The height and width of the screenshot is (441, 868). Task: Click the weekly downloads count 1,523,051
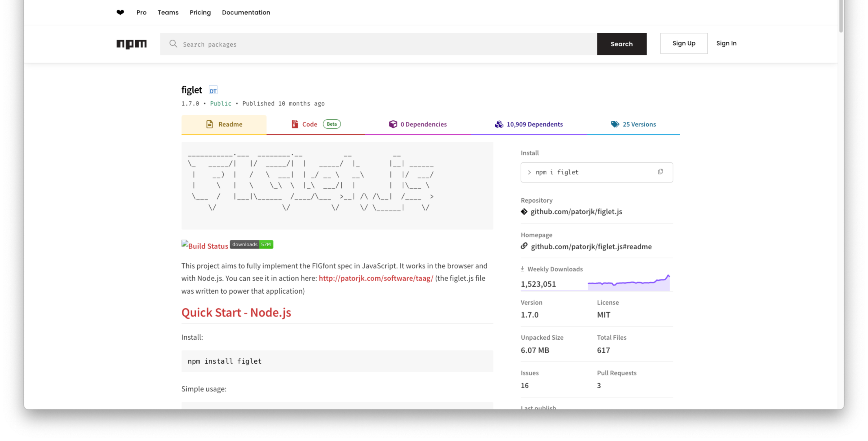pos(538,284)
